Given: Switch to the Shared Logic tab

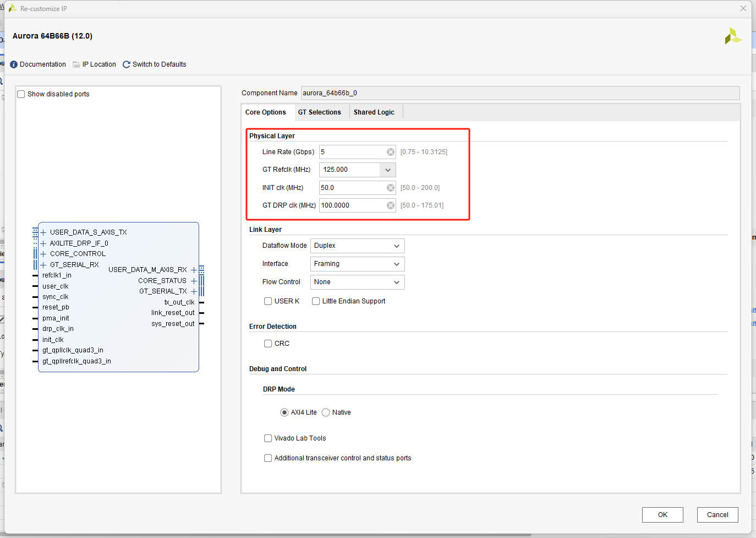Looking at the screenshot, I should pos(374,112).
